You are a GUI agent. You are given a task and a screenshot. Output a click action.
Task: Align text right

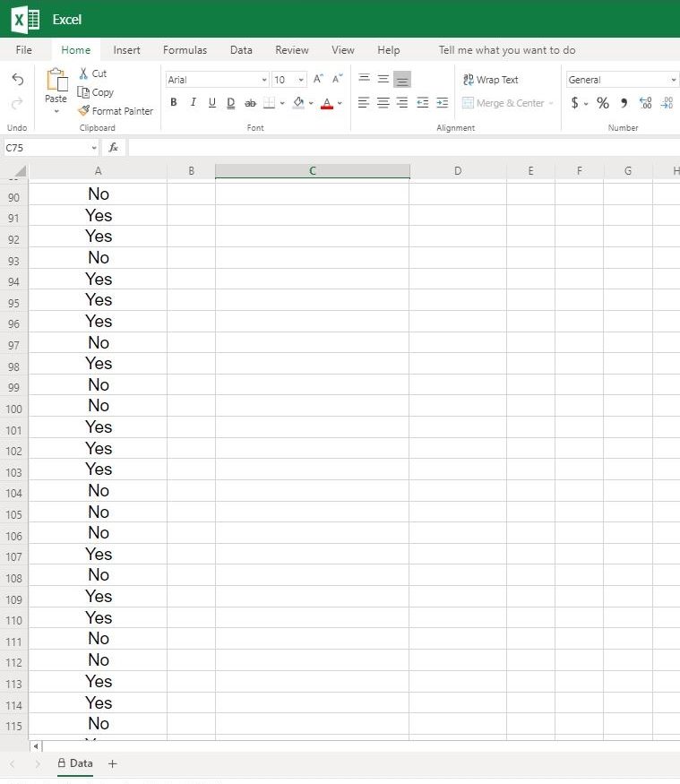(x=402, y=103)
